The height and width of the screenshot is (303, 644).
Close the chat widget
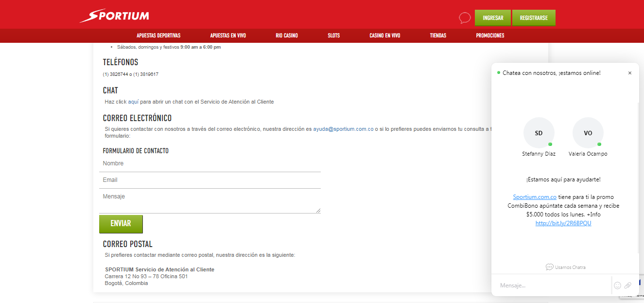tap(630, 73)
